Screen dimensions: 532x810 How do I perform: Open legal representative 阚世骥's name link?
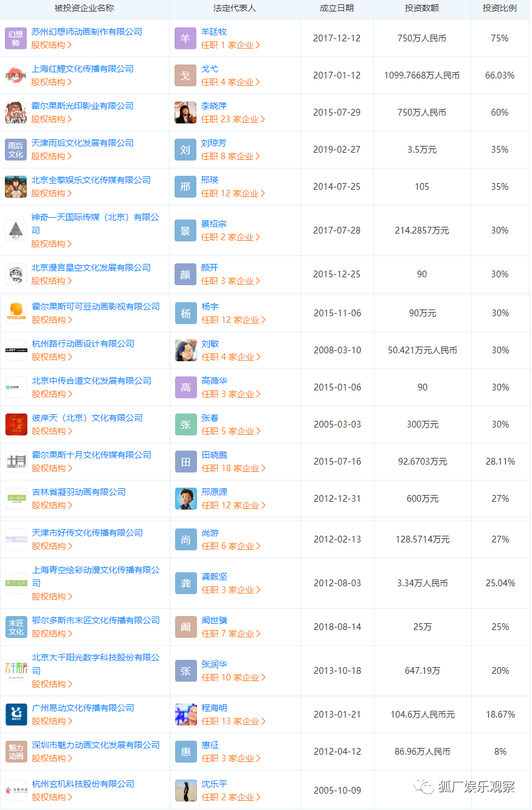[x=215, y=620]
